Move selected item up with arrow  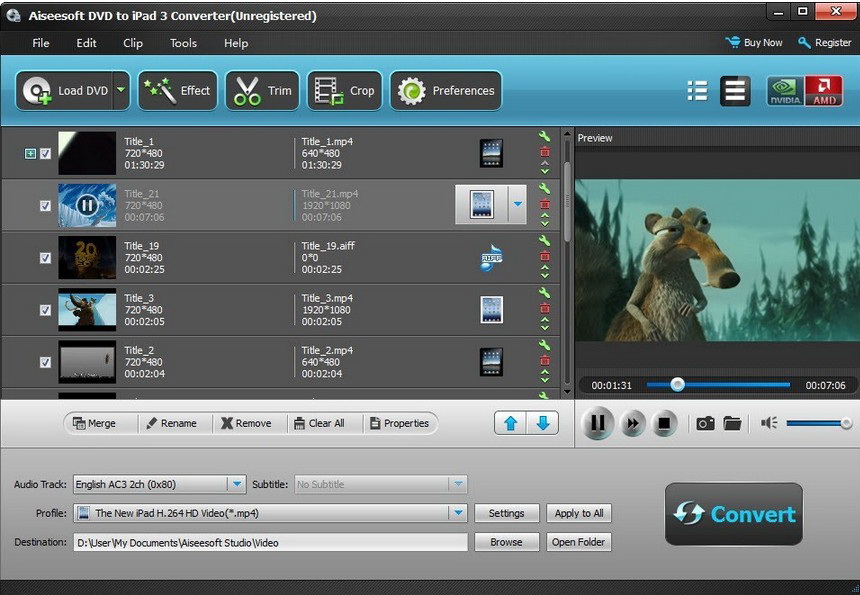click(x=510, y=423)
